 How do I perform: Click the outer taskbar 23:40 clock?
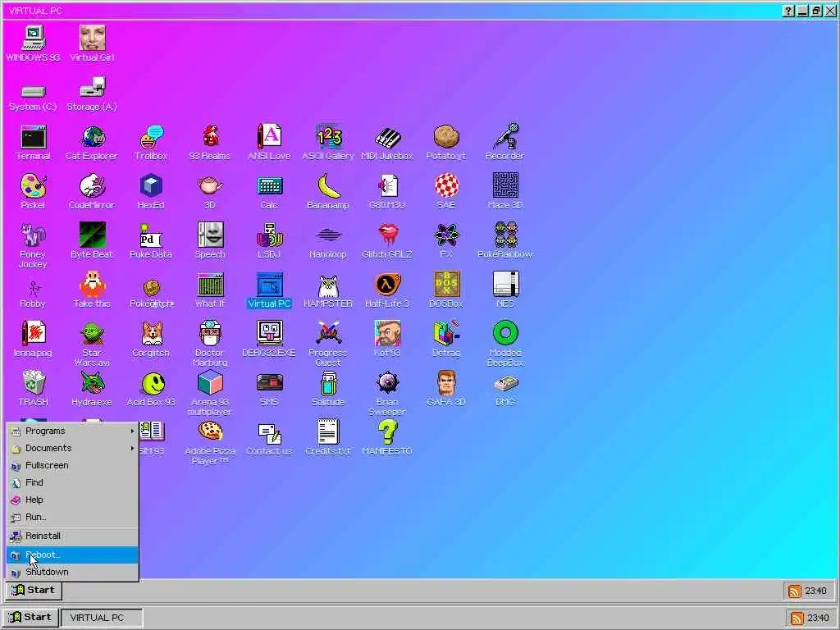coord(818,619)
